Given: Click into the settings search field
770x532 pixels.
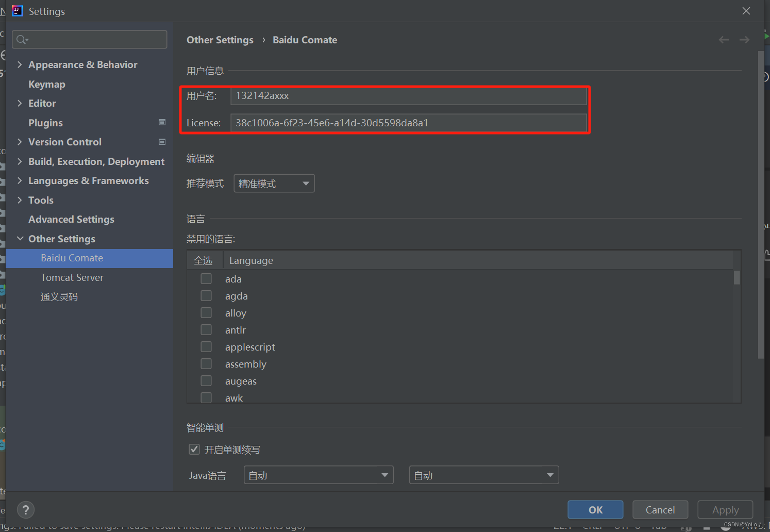Looking at the screenshot, I should 90,39.
